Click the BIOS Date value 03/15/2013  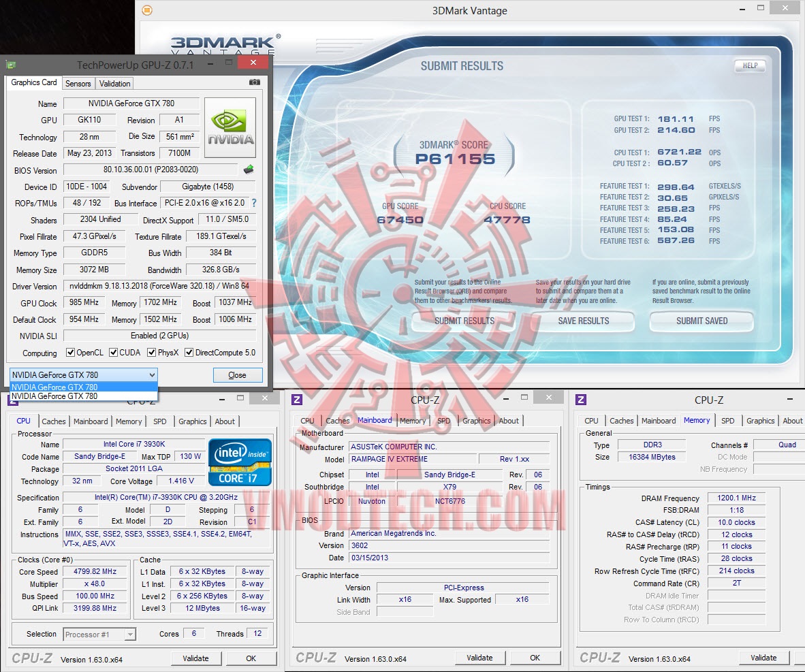(x=449, y=558)
